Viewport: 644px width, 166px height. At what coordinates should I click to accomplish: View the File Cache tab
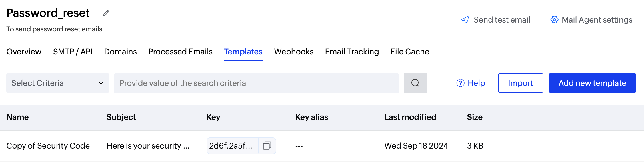[410, 52]
